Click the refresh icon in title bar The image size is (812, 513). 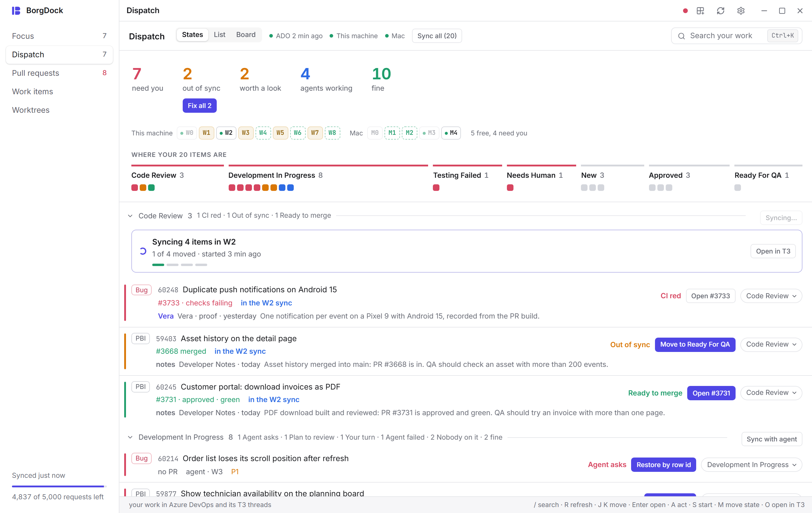(721, 11)
